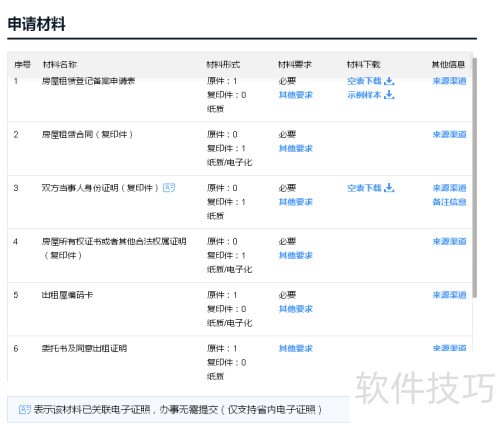Viewport: 500px width, 425px height.
Task: Open 其他要求 for row 4 ownership certificate
Action: [296, 255]
